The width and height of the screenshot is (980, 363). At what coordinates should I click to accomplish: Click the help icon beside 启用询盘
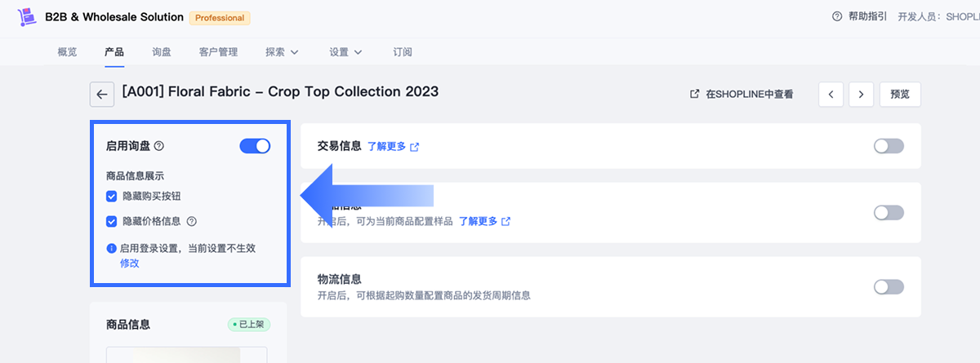click(x=159, y=146)
